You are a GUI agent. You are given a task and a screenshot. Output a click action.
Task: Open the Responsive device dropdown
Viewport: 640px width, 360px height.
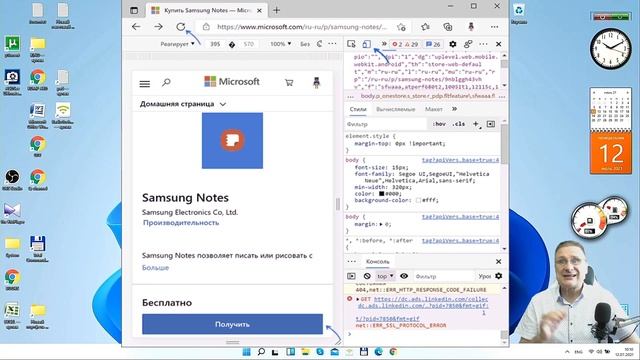point(177,44)
